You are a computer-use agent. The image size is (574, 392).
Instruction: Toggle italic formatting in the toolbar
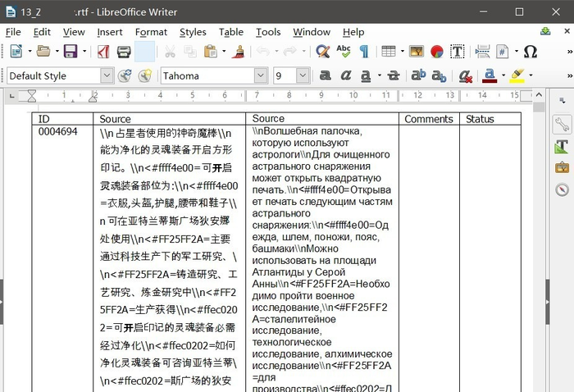point(346,75)
